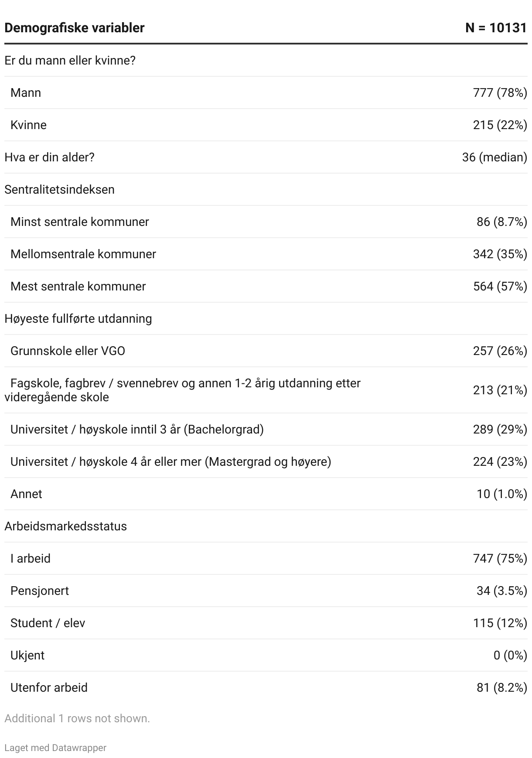The image size is (532, 758).
Task: Click the "Demografiske variabler" column header
Action: tap(74, 28)
